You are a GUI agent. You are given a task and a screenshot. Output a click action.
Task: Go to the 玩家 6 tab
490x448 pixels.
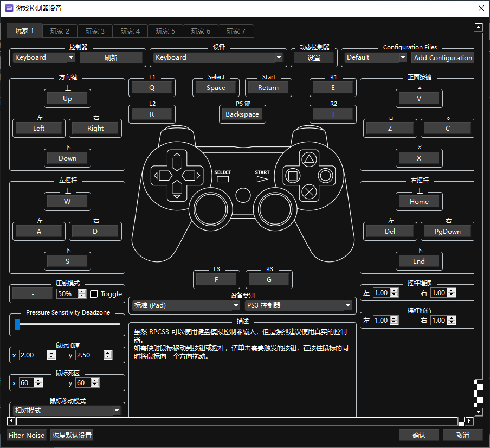tap(201, 31)
